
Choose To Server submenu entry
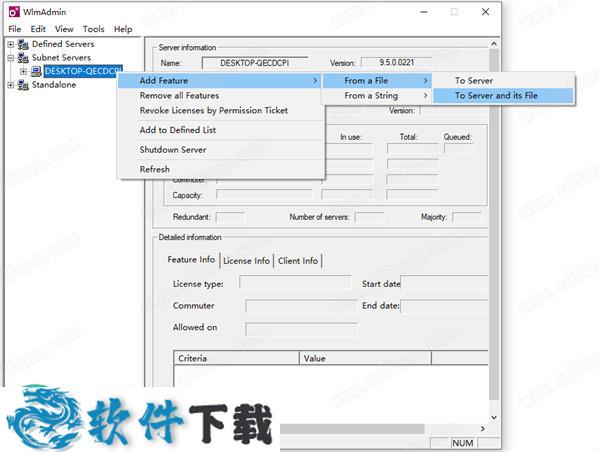(x=503, y=81)
